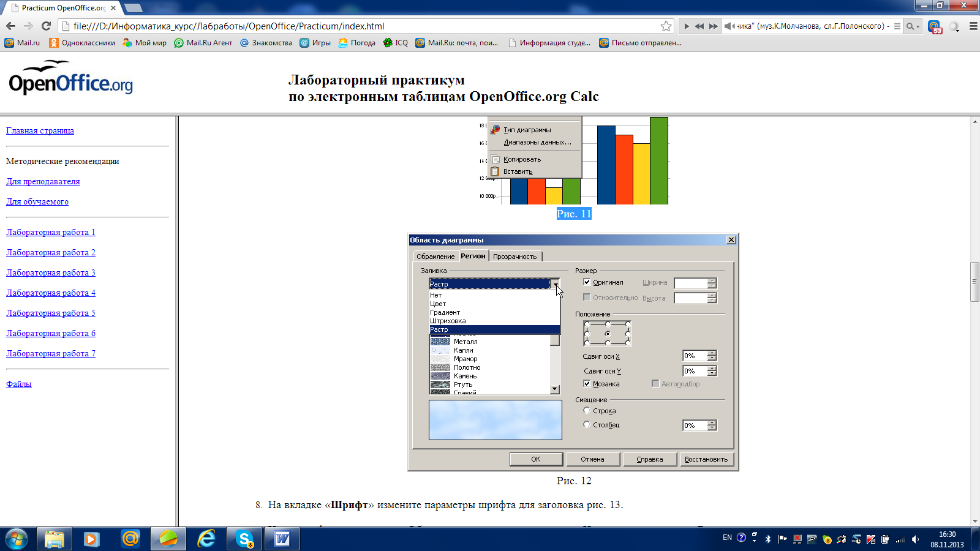980x551 pixels.
Task: Open the music player playlist icon
Action: 897,26
